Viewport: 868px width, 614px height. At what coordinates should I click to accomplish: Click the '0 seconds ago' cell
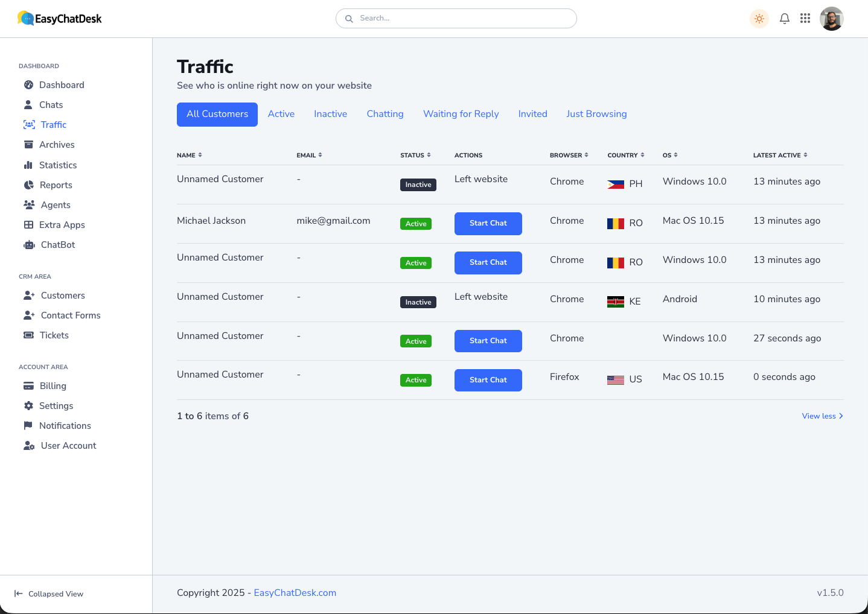[784, 377]
